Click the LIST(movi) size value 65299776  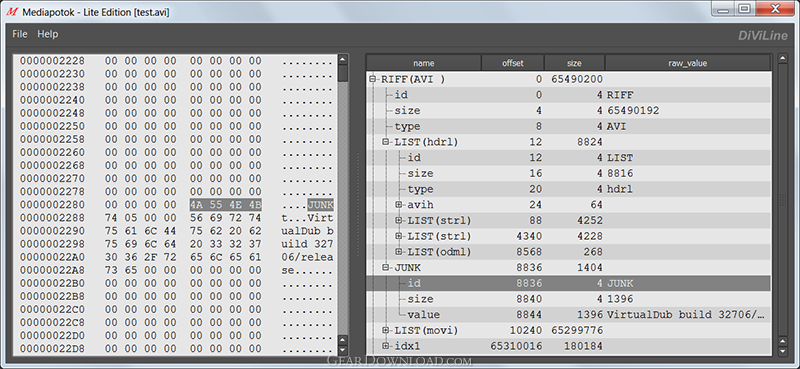[577, 330]
